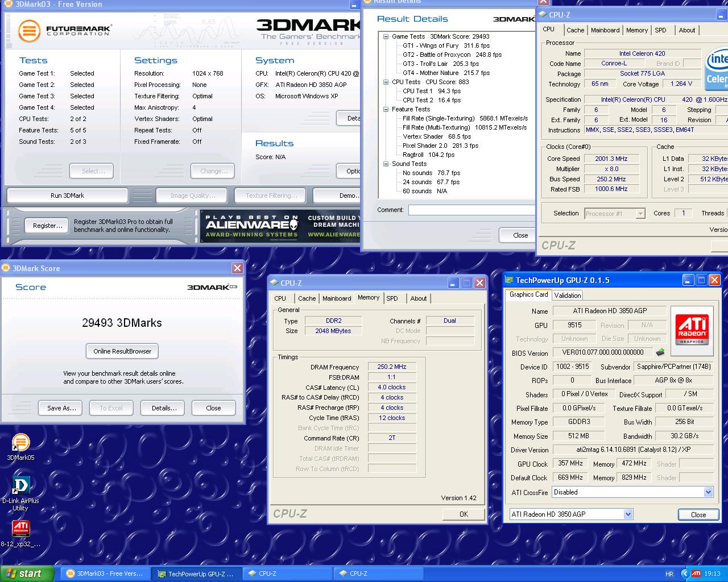Click Close button in the 3DMark Score window
The image size is (728, 582).
tap(213, 408)
